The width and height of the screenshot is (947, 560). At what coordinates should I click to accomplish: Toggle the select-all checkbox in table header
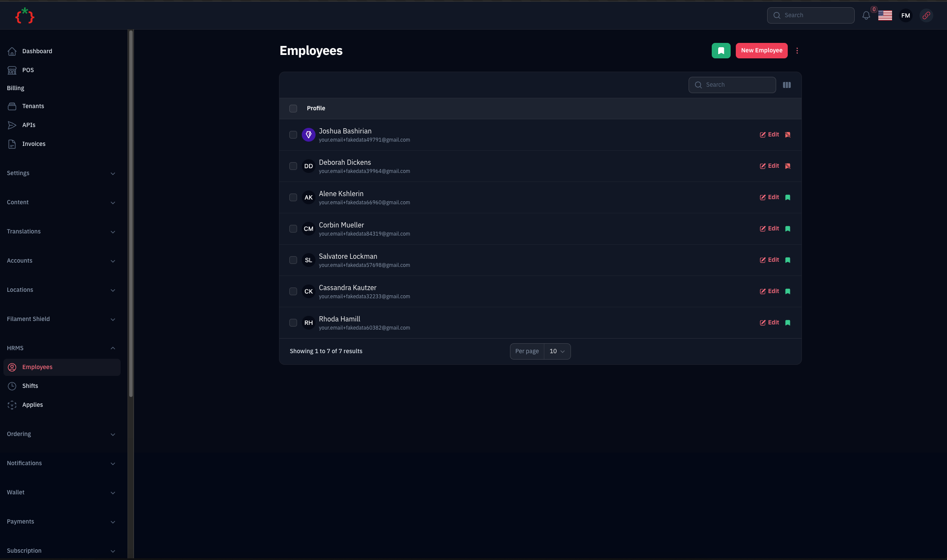294,108
